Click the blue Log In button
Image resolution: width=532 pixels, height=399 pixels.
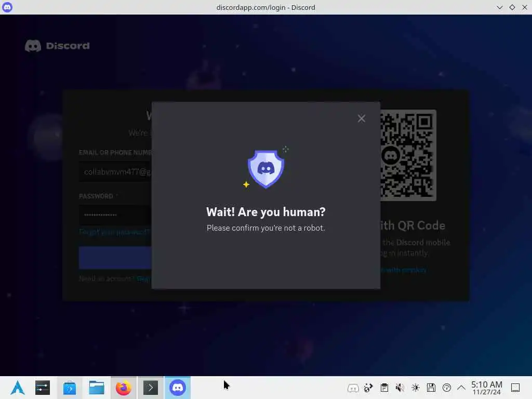coord(115,258)
